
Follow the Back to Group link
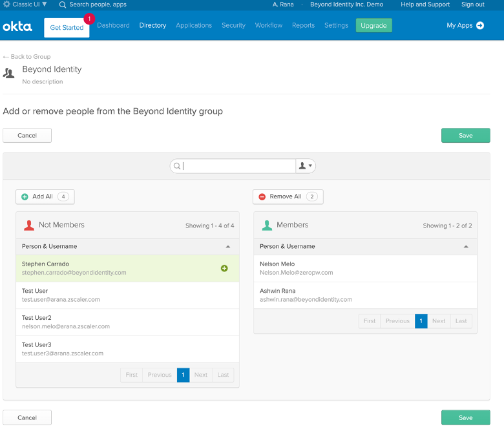(26, 57)
